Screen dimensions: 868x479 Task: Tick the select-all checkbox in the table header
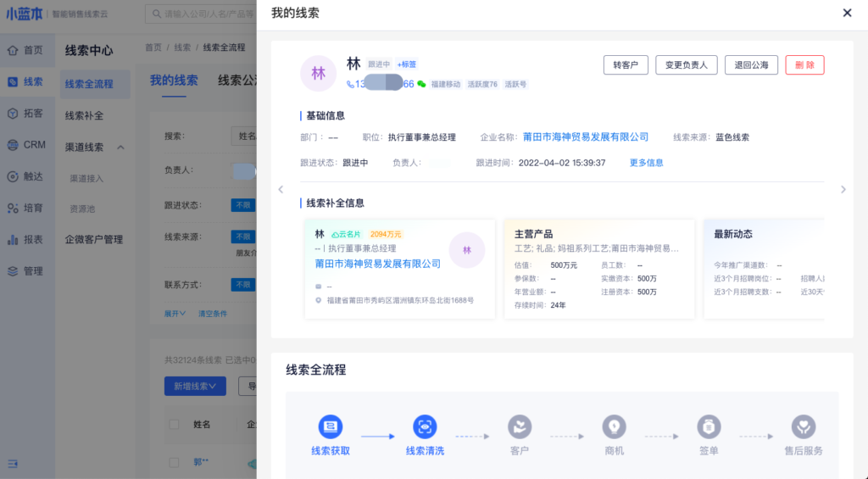pyautogui.click(x=174, y=424)
